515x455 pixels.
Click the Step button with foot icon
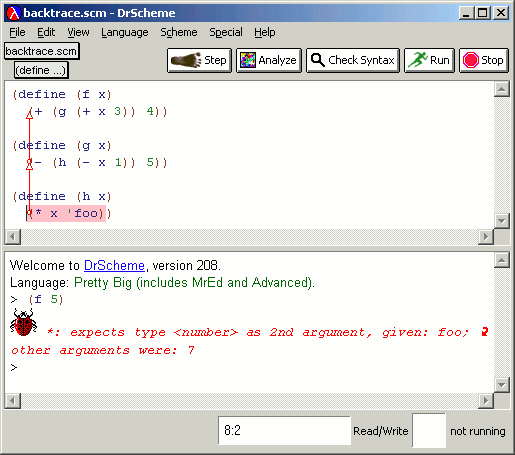(x=199, y=60)
